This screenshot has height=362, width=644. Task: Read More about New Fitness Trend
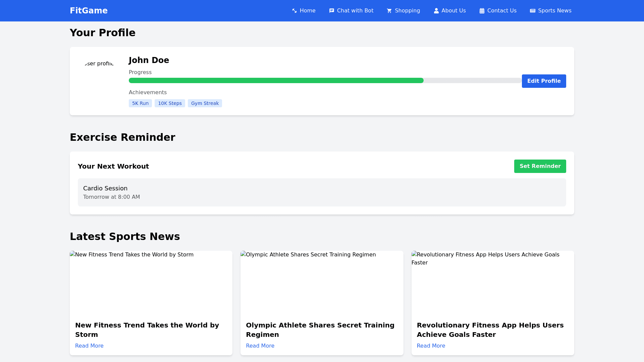[x=89, y=346]
